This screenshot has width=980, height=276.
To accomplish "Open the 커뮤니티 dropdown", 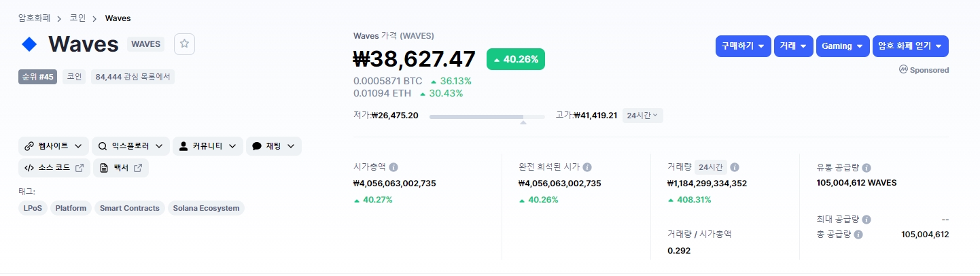I will click(208, 146).
